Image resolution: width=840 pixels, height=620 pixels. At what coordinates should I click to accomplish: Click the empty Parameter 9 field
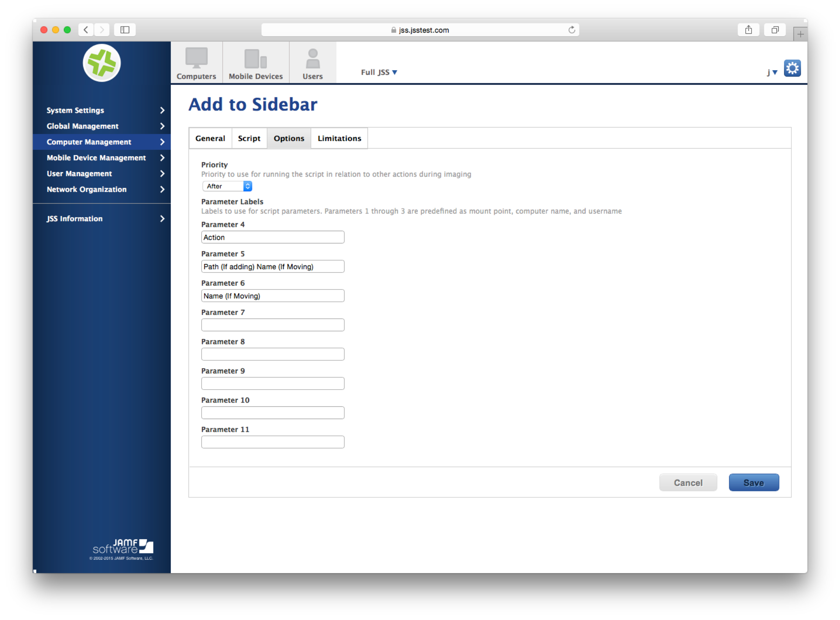pos(273,384)
